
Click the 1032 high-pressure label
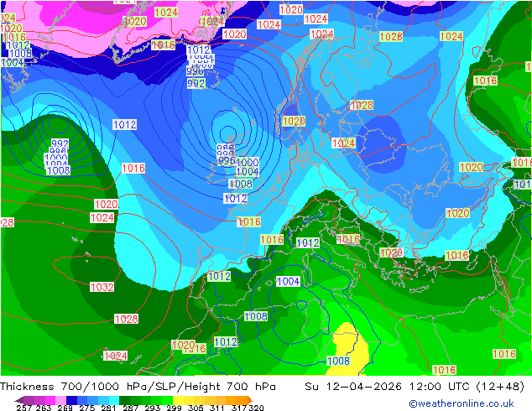(x=102, y=287)
